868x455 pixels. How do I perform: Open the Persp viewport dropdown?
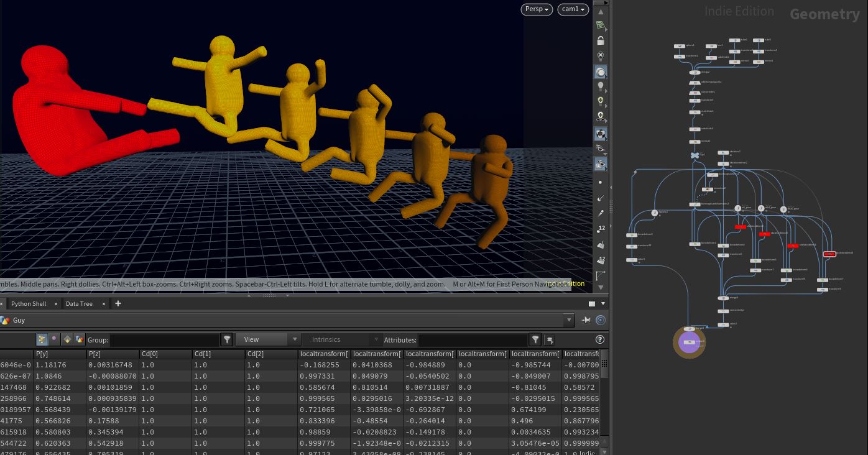click(537, 9)
